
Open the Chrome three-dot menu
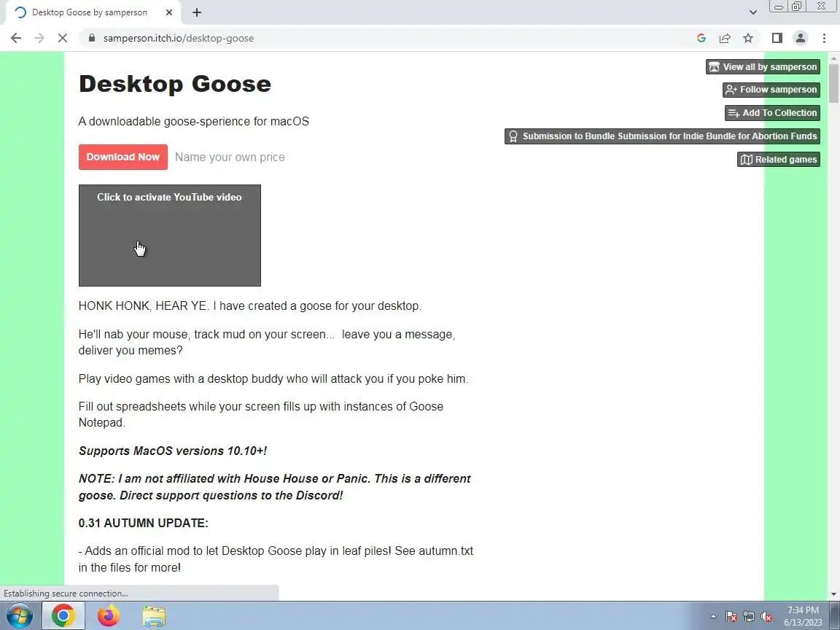tap(824, 38)
